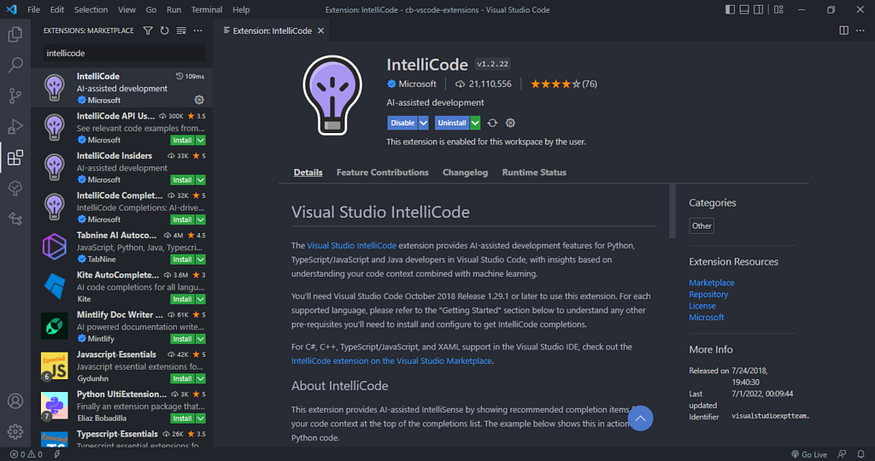Click the extensions search input field
875x461 pixels.
pos(122,53)
